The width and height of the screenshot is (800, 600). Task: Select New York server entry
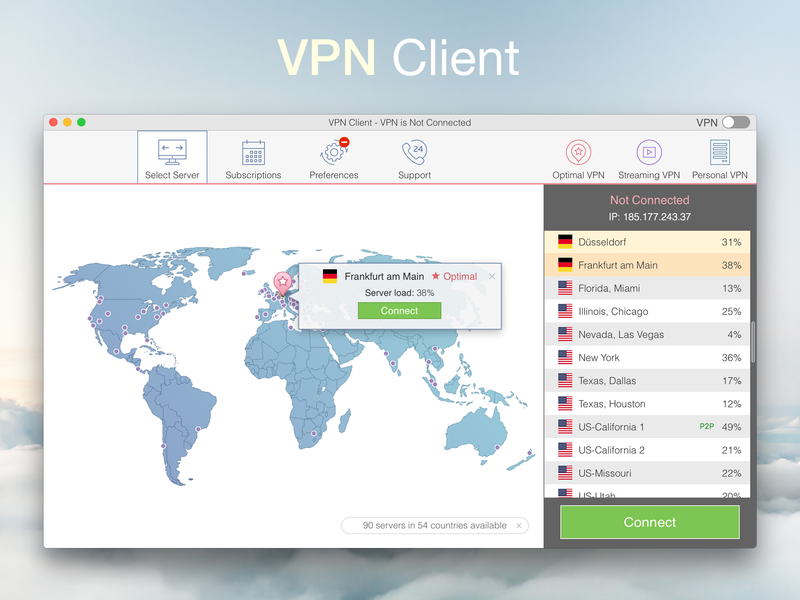(647, 358)
